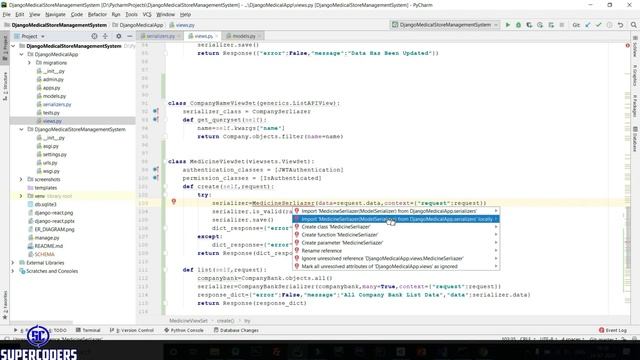Locate the current file in the Project panel
This screenshot has width=640, height=360.
[x=94, y=36]
